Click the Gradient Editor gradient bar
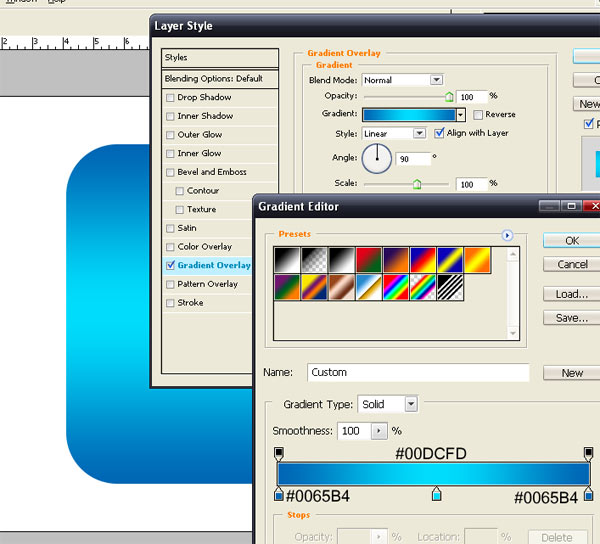600x544 pixels. [x=434, y=474]
